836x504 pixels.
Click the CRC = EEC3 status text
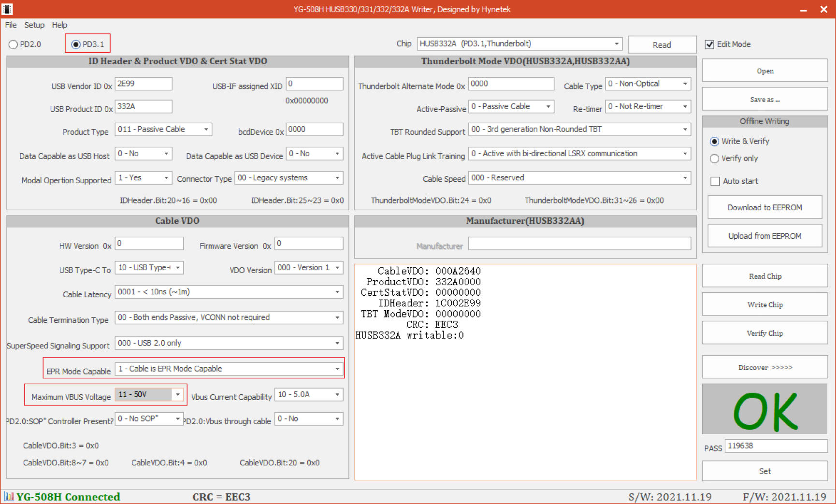[x=221, y=497]
